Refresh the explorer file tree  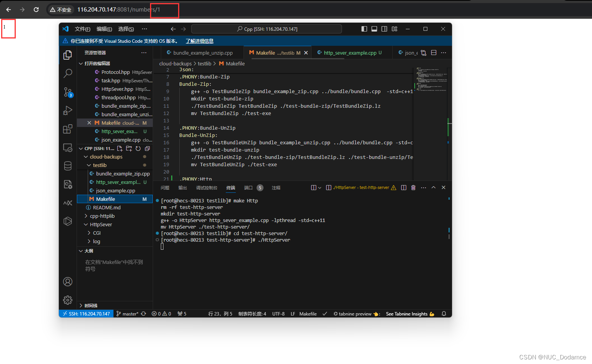coord(138,149)
